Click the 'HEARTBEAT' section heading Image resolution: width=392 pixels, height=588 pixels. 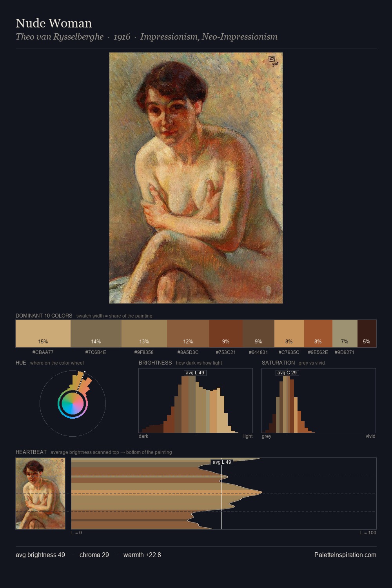pos(31,452)
